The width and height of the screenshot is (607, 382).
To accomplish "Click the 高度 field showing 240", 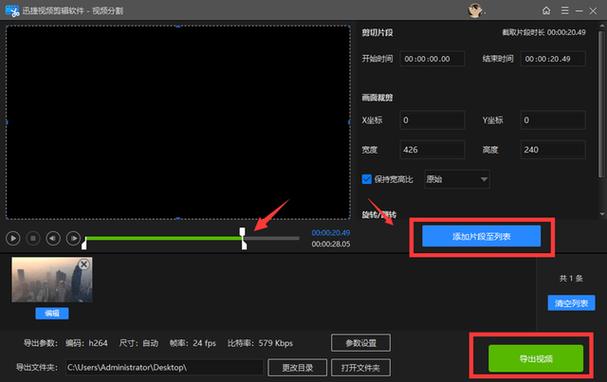I will (x=553, y=150).
